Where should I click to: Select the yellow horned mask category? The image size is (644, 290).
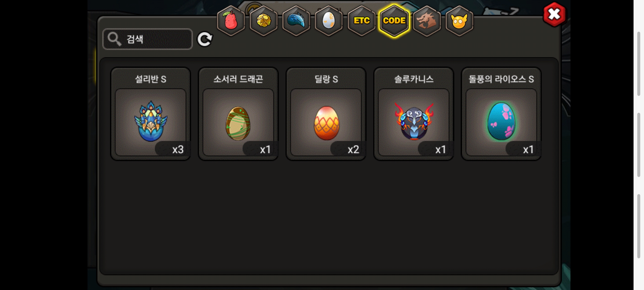pos(459,21)
